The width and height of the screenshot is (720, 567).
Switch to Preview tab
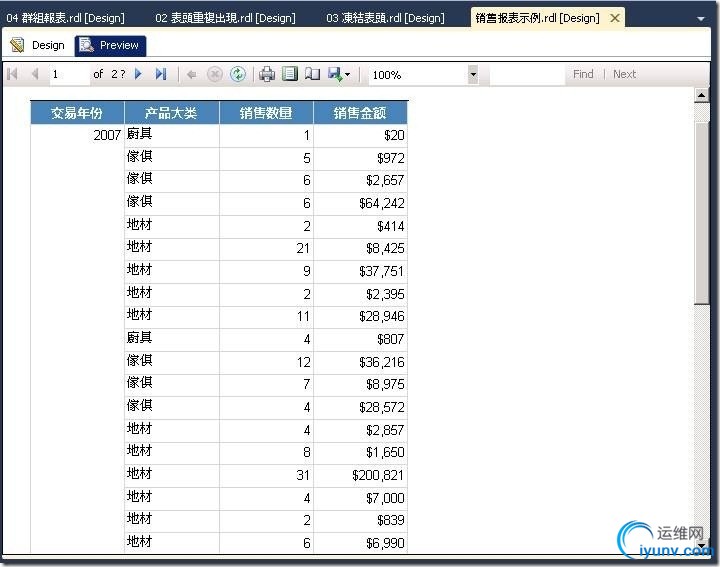coord(110,45)
